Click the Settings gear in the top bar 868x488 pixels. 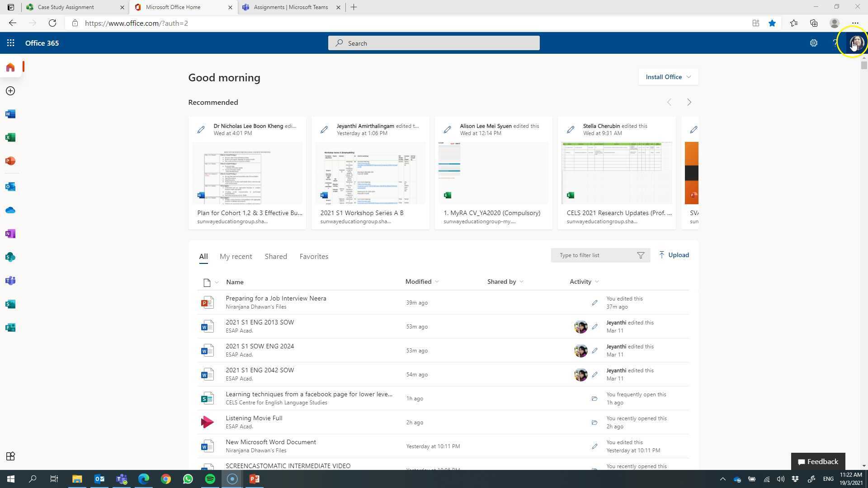tap(814, 43)
